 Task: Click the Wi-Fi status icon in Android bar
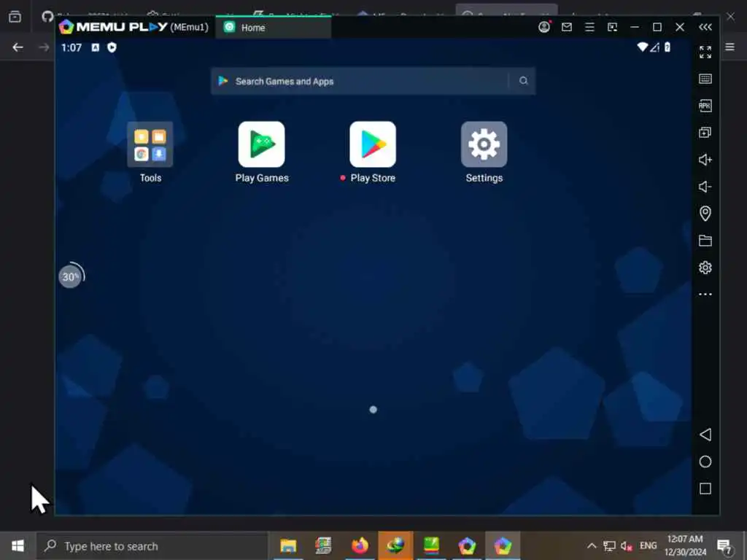(x=642, y=47)
